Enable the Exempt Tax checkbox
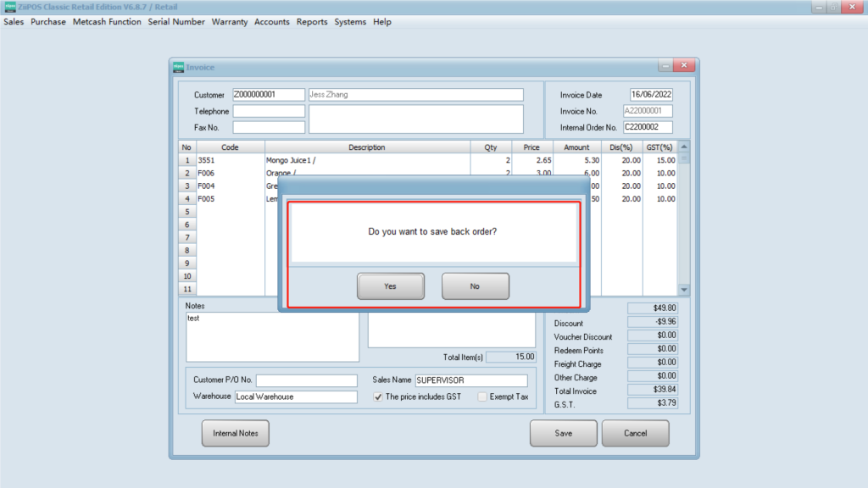 (482, 396)
